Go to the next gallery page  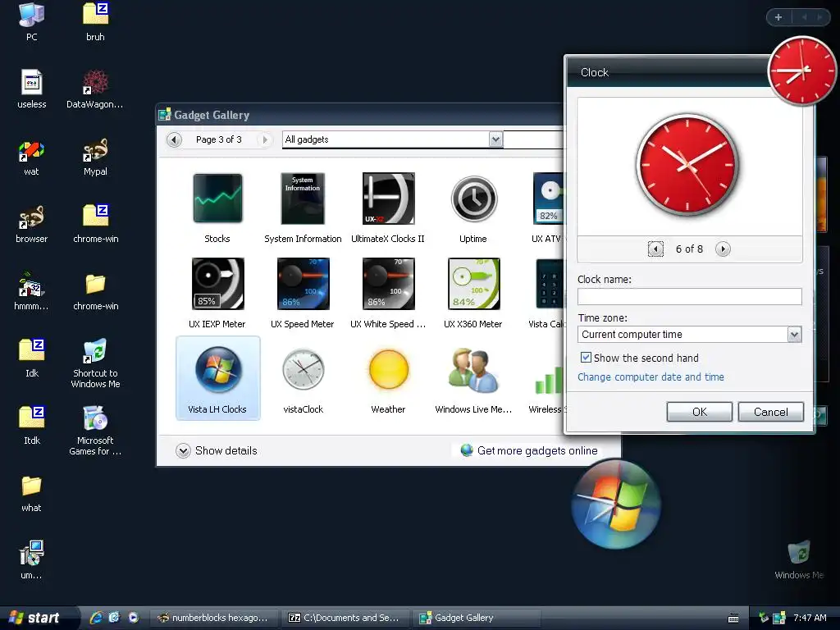[x=264, y=139]
